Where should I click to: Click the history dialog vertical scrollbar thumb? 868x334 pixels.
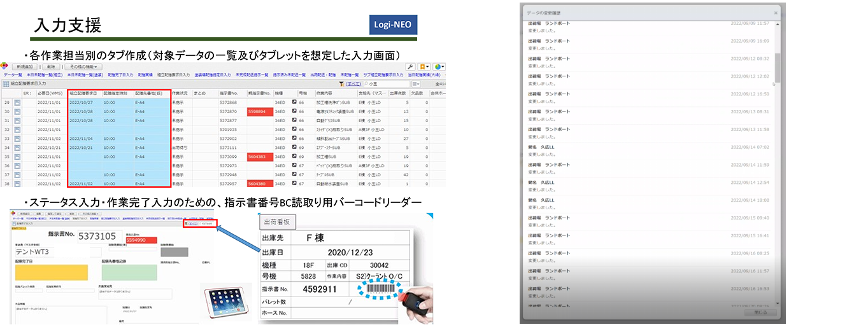coord(777,67)
